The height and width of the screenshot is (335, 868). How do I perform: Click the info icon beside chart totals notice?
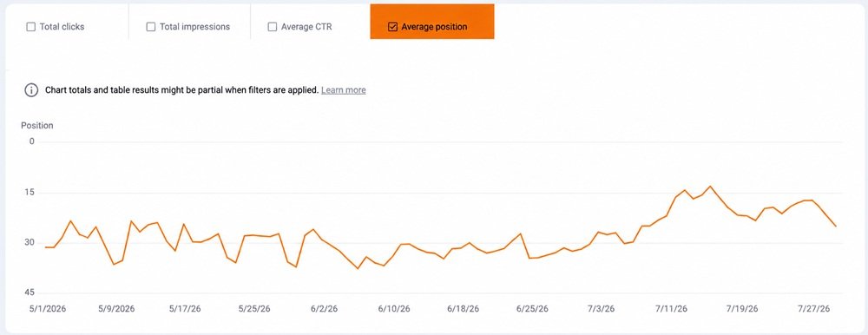pyautogui.click(x=31, y=89)
